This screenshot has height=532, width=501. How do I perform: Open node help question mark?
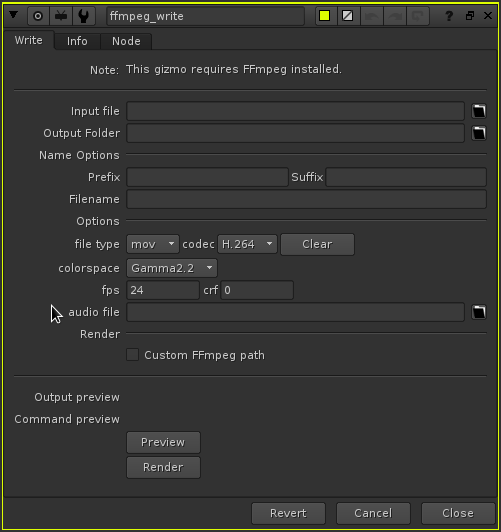tap(449, 16)
